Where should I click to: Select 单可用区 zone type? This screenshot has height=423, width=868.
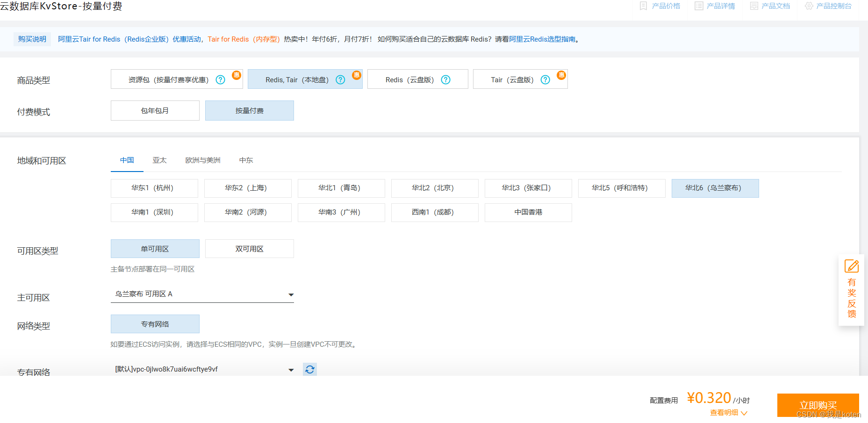[155, 249]
